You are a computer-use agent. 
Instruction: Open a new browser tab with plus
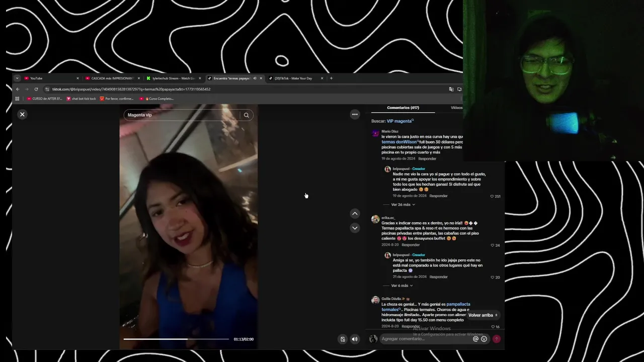(331, 78)
